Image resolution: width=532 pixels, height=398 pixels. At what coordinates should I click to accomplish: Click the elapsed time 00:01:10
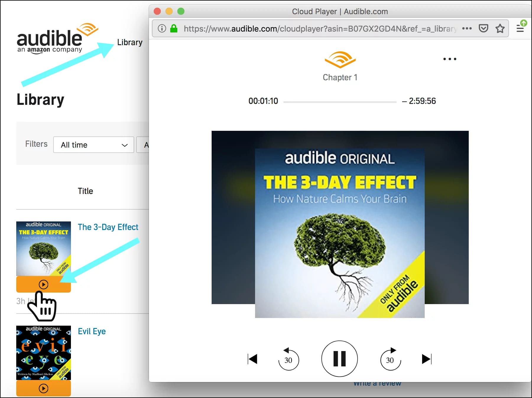[263, 101]
